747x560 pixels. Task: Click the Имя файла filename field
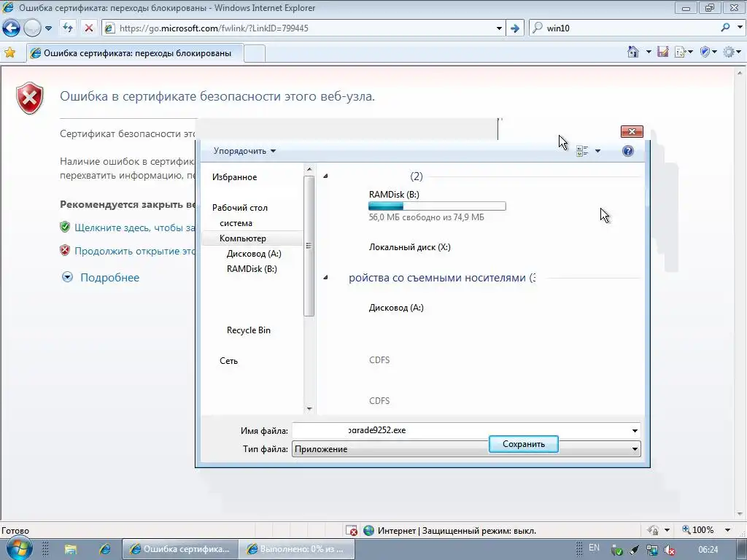(x=460, y=430)
